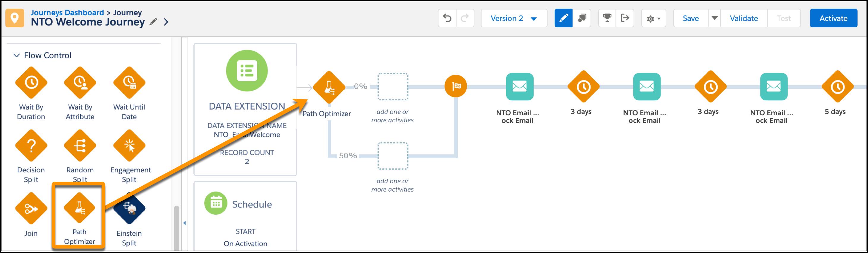
Task: Select the Wait By Duration activity
Action: coord(31,83)
